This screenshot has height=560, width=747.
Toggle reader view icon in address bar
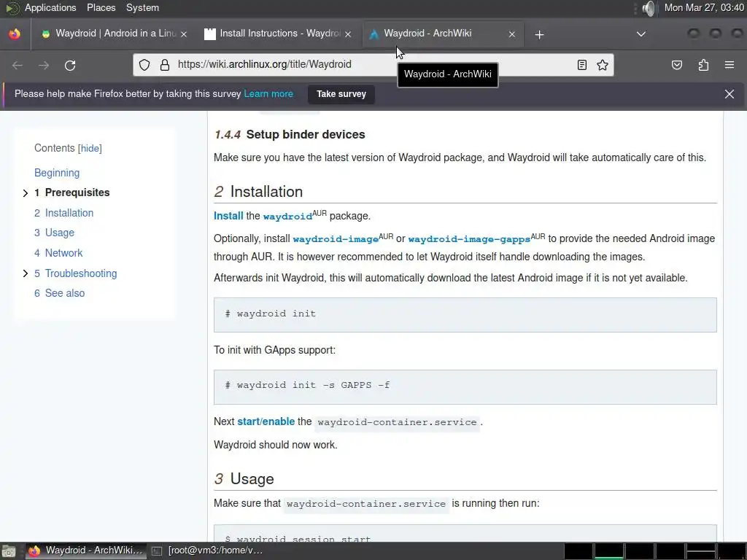581,65
